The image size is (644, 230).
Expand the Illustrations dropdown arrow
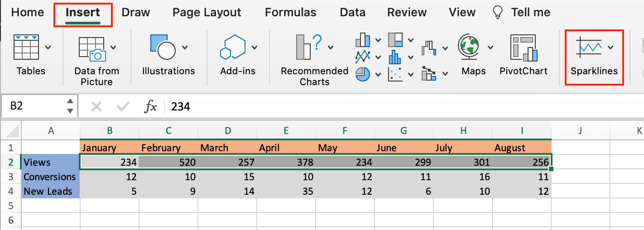tap(184, 47)
